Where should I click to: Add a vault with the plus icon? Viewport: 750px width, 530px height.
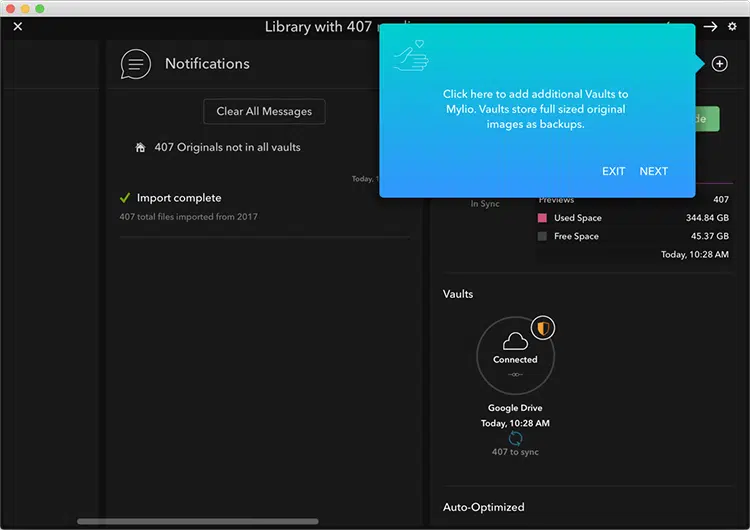click(x=719, y=64)
